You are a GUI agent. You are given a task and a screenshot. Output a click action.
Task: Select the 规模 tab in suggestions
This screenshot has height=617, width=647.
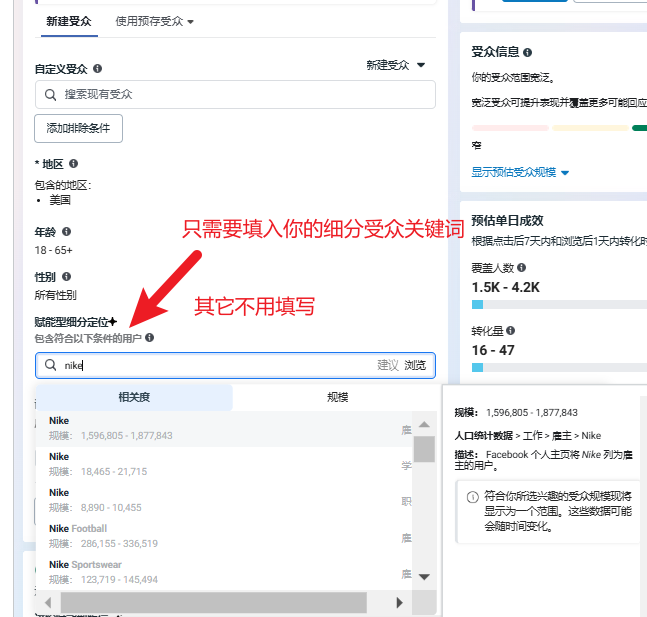337,398
